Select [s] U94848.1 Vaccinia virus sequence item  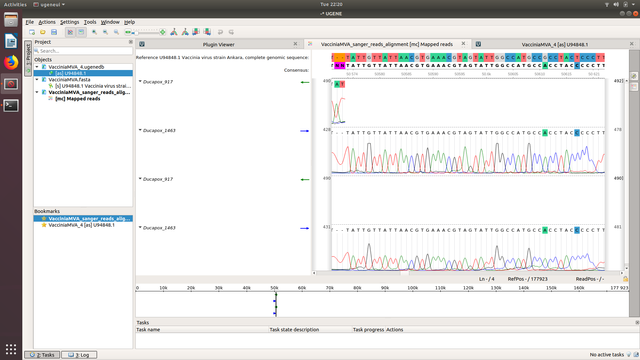[x=93, y=86]
